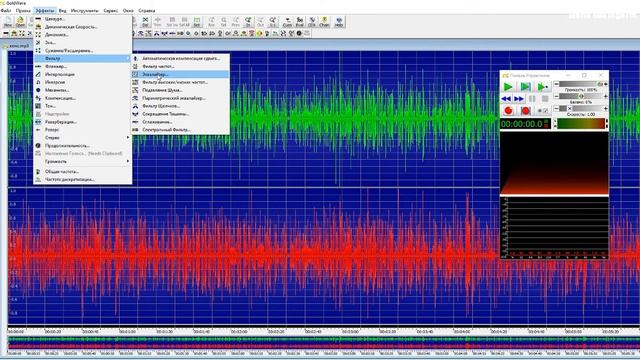
Task: Expand the Громкость submenu arrow
Action: click(128, 162)
